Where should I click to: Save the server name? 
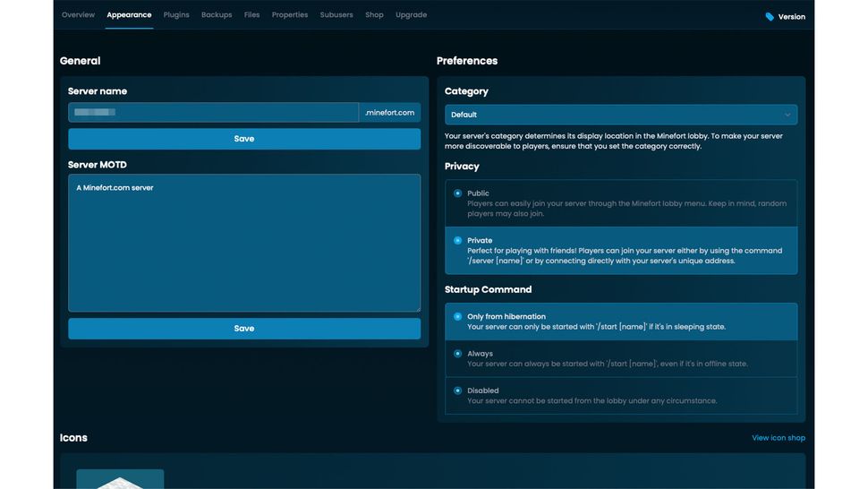click(244, 139)
